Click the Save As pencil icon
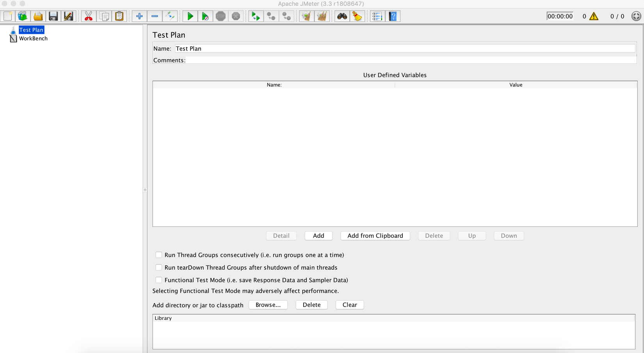Viewport: 644px width, 353px height. 68,16
